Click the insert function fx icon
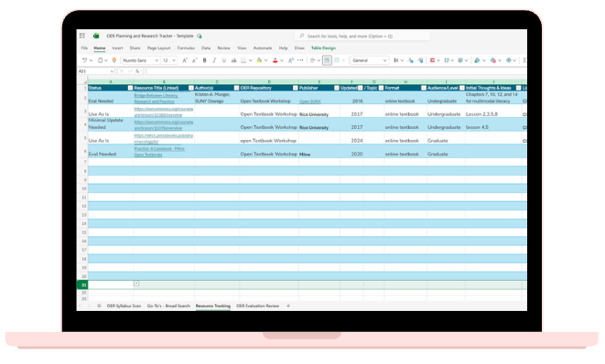 click(x=137, y=71)
